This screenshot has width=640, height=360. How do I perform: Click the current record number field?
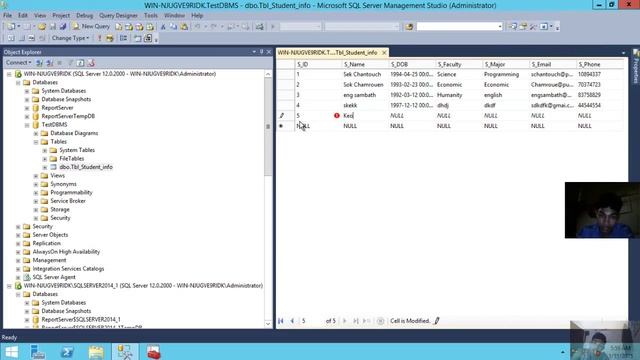[x=311, y=321]
